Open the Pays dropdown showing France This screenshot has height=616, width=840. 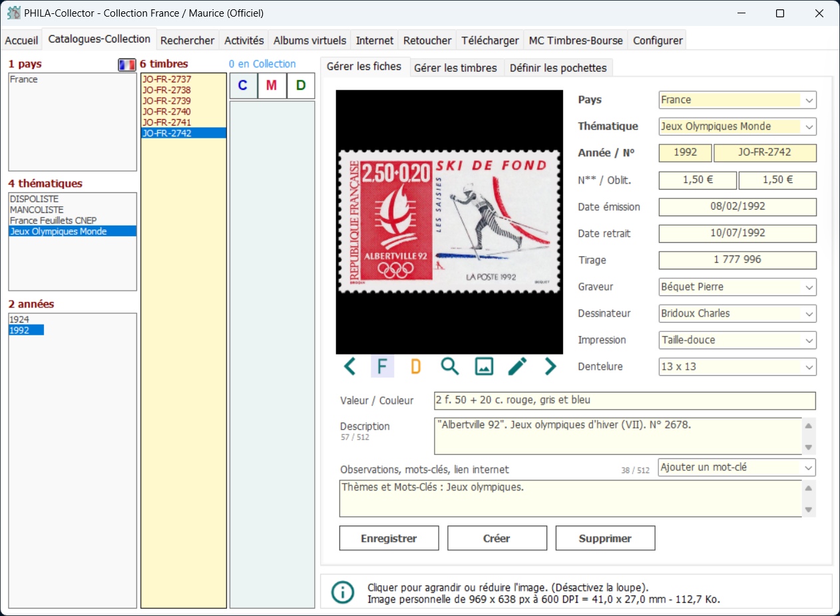[737, 100]
